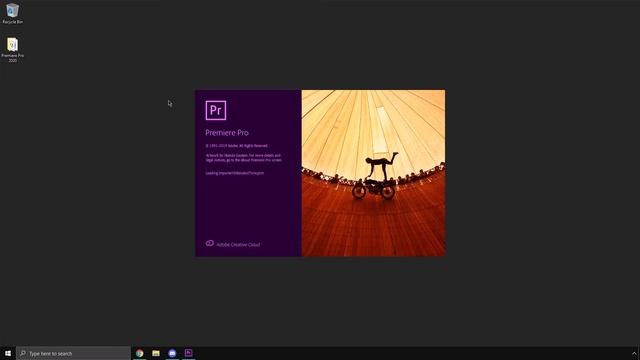This screenshot has width=640, height=360.
Task: Switch to Discord in the taskbar
Action: click(172, 353)
